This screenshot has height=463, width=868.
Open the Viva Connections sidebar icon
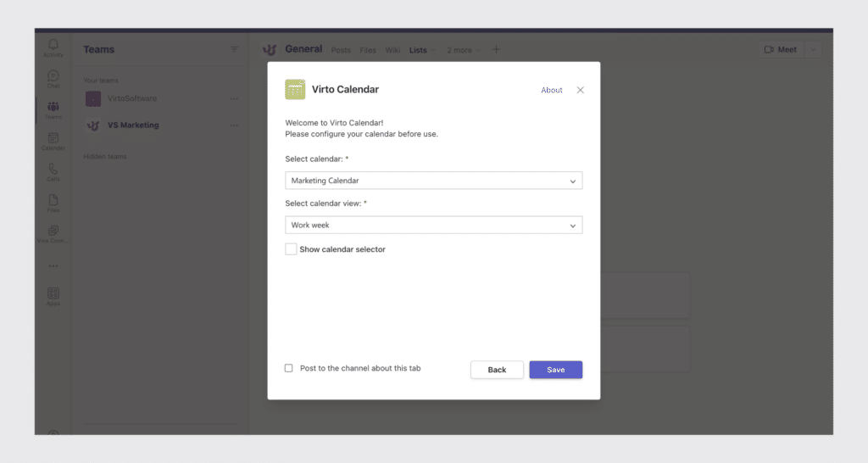tap(53, 234)
